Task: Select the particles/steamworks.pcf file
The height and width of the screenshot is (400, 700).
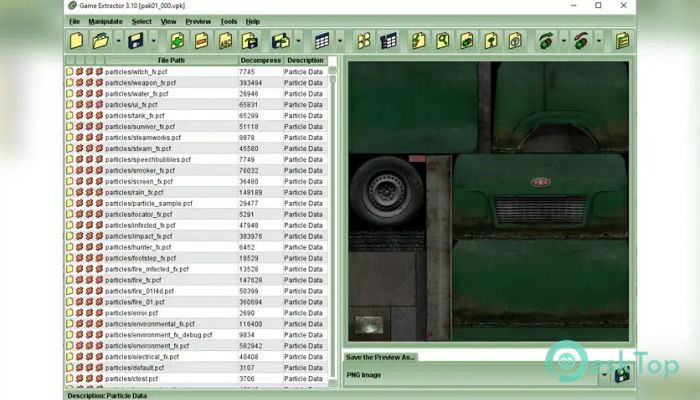Action: 143,137
